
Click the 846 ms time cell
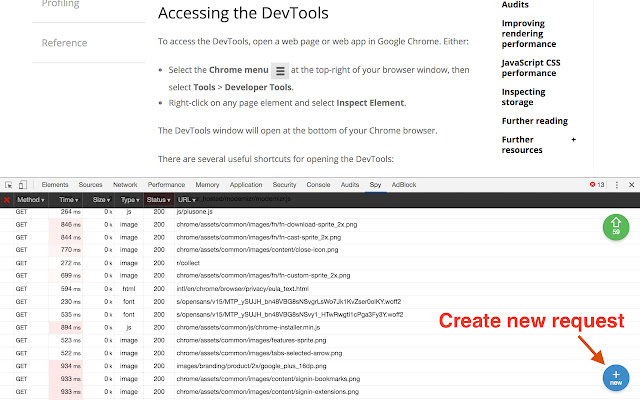pos(66,224)
